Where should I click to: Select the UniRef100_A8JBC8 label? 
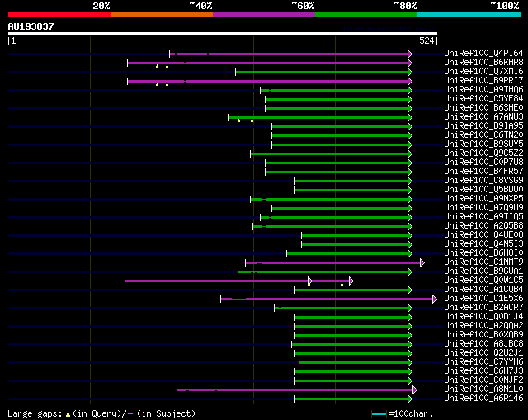coord(483,344)
